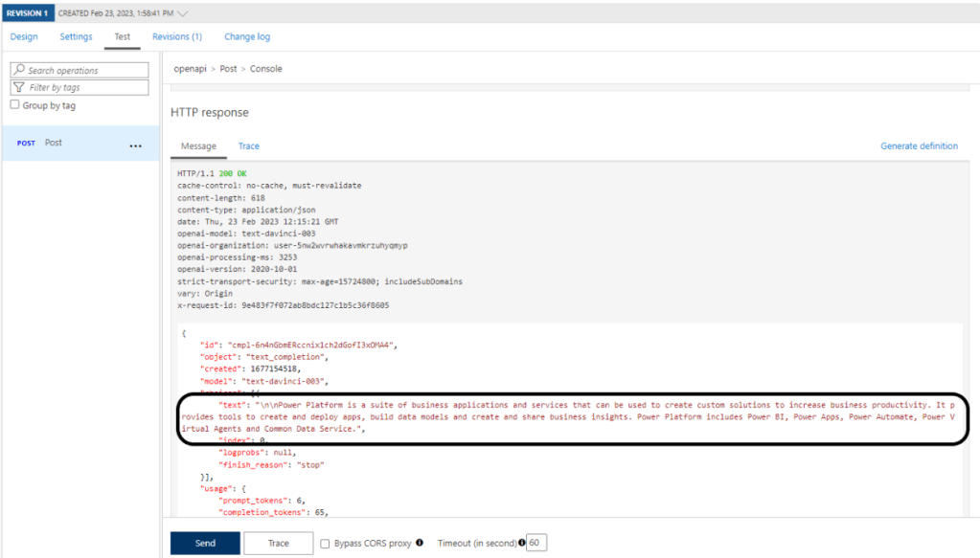Click the timeout value input field
This screenshot has width=980, height=558.
(x=536, y=543)
